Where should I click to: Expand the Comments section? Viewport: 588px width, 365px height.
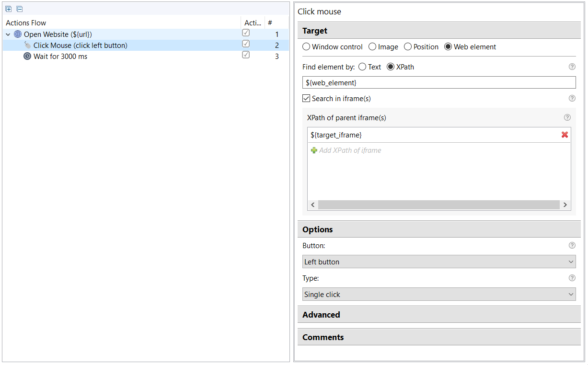(x=439, y=337)
